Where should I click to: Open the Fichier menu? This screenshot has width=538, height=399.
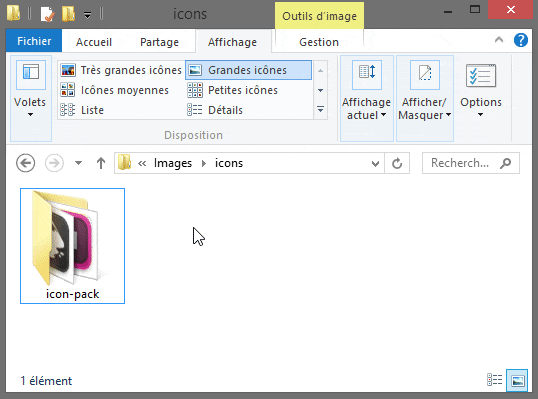coord(34,41)
